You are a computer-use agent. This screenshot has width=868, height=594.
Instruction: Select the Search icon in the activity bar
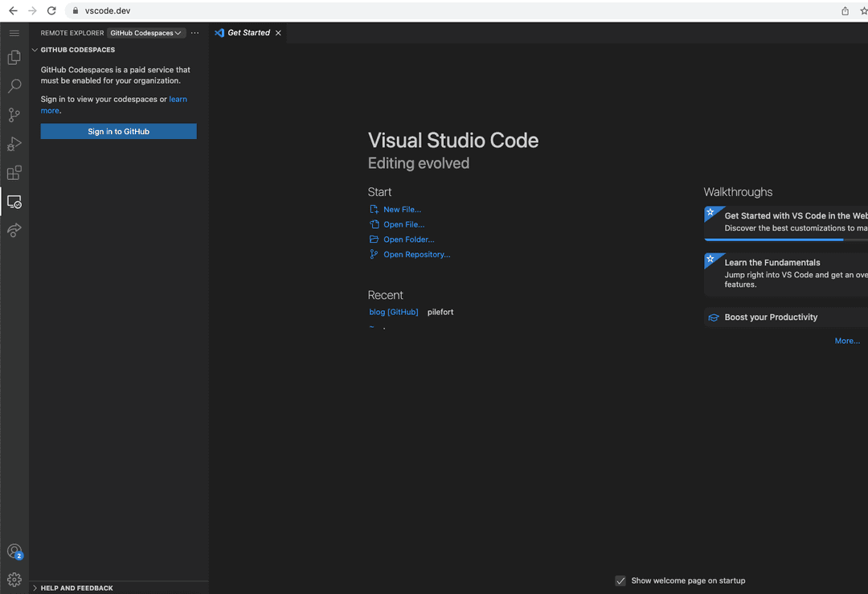point(14,86)
